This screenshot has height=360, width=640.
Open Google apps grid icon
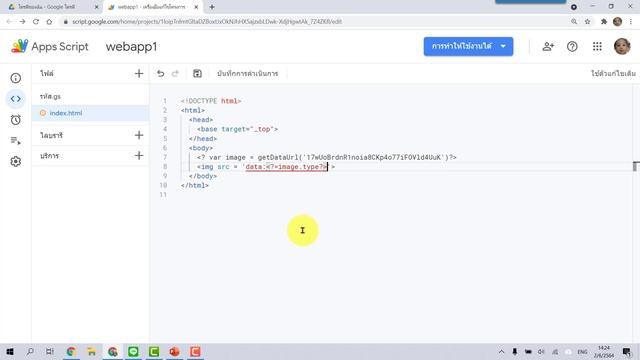click(597, 47)
